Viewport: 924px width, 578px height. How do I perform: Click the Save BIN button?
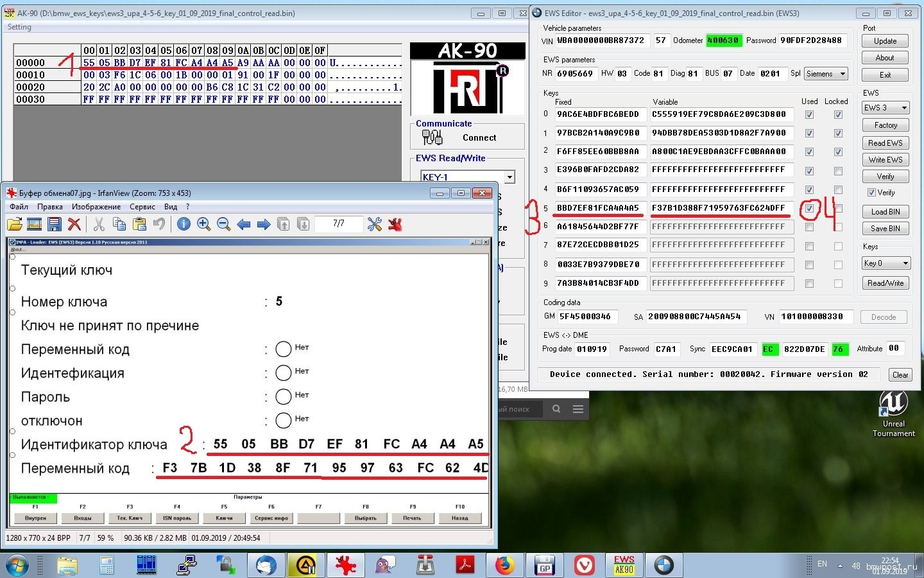click(x=885, y=229)
